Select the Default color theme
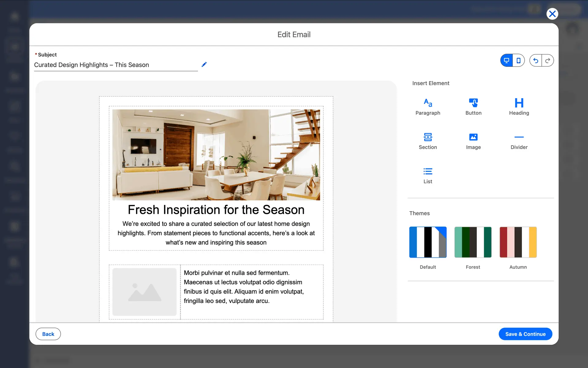This screenshot has height=368, width=588. coord(428,242)
